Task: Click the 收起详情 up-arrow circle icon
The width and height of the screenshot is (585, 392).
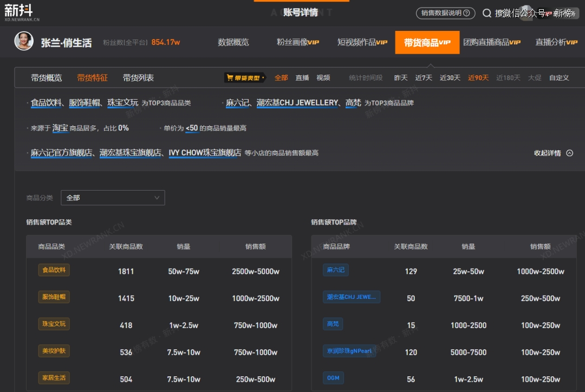Action: [569, 153]
